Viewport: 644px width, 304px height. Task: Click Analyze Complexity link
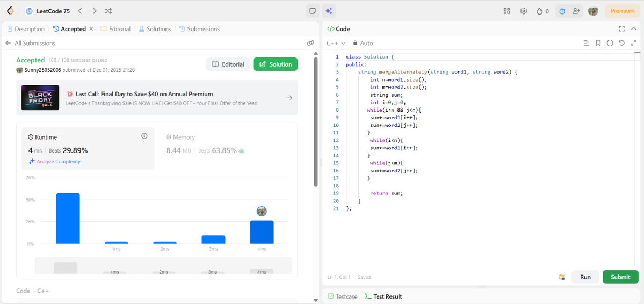point(55,162)
